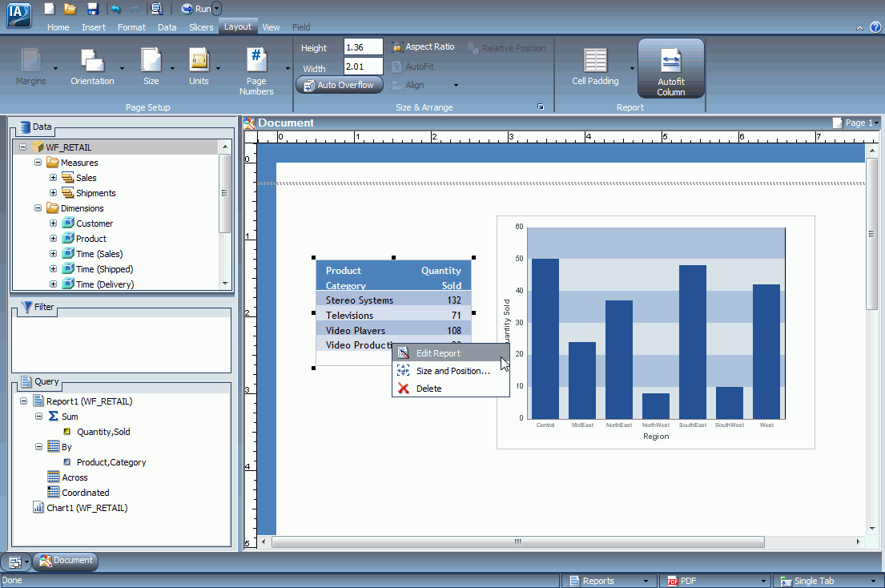Click the Open folder icon in quick access toolbar
This screenshot has height=588, width=885.
(x=70, y=9)
